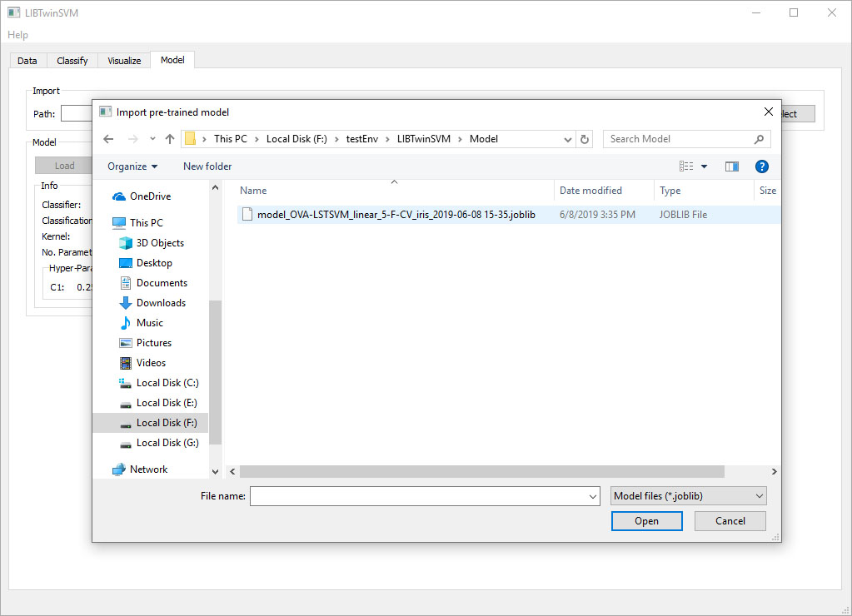
Task: Click the horizontal scrollbar thumb in file list
Action: click(x=482, y=471)
